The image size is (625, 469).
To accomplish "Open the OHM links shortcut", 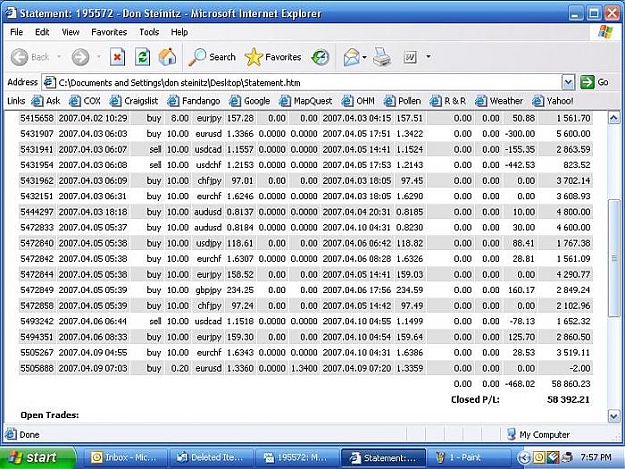I will [358, 101].
